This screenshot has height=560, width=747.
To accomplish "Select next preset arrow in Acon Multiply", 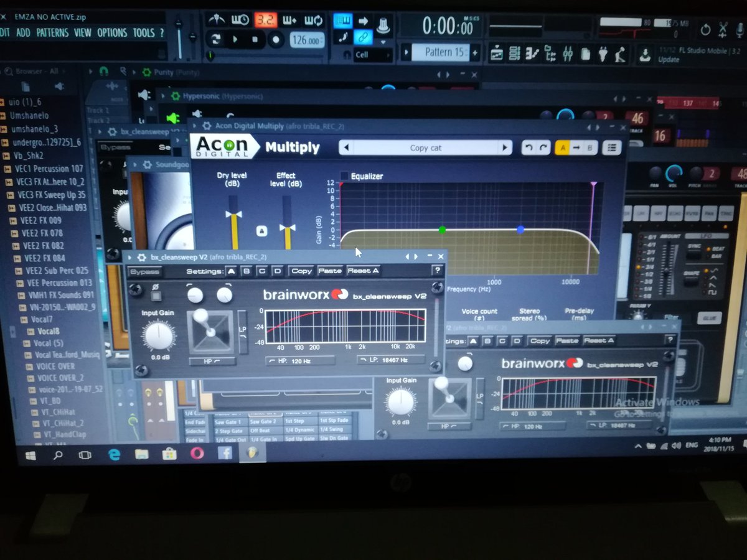I will 506,148.
